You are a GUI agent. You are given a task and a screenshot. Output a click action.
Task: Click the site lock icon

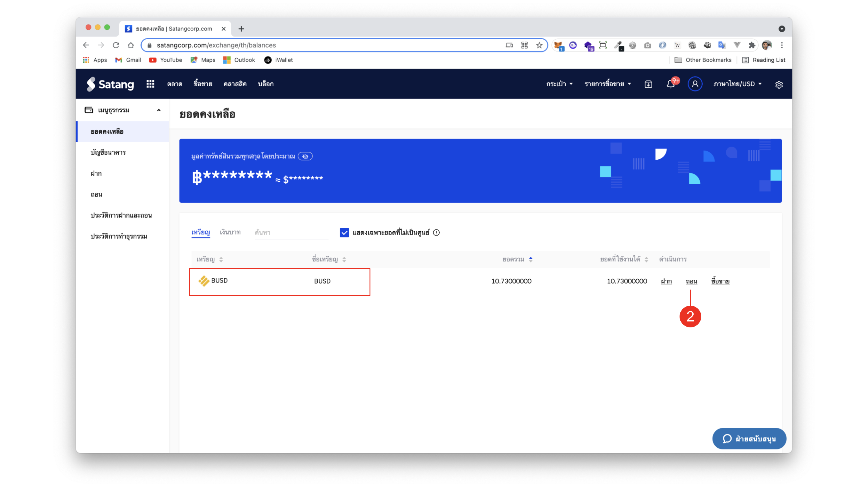149,45
